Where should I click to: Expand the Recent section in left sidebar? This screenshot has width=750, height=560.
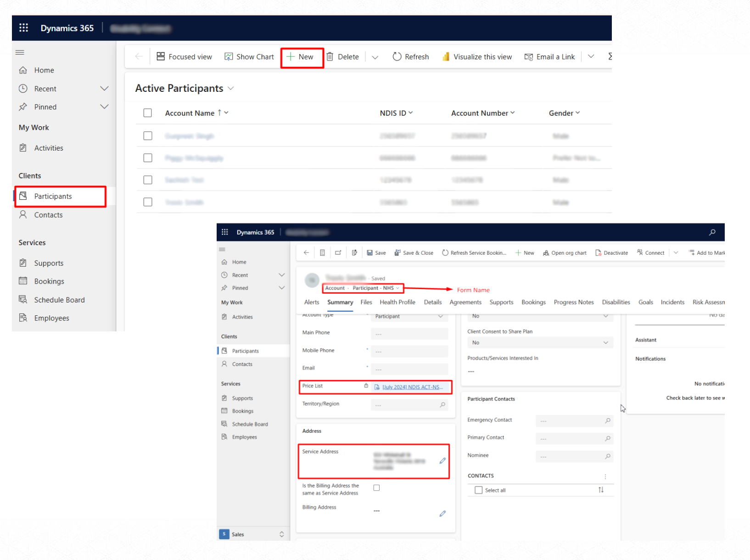click(x=104, y=89)
